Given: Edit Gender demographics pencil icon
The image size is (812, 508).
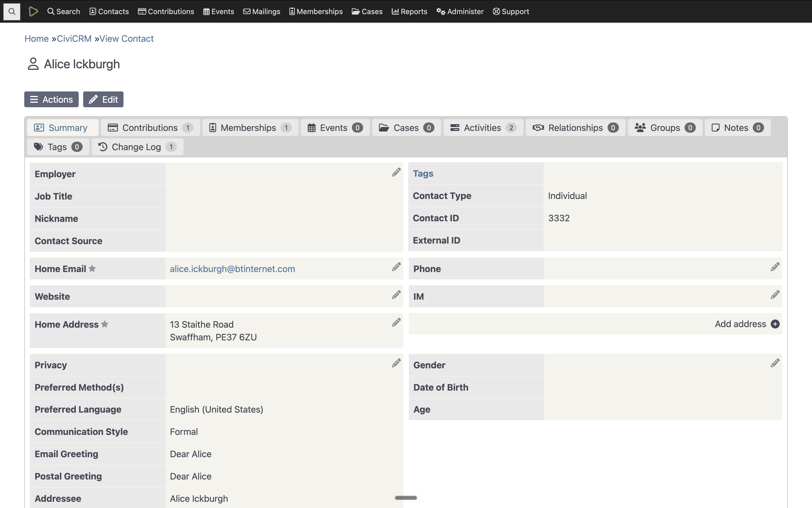Looking at the screenshot, I should point(775,363).
